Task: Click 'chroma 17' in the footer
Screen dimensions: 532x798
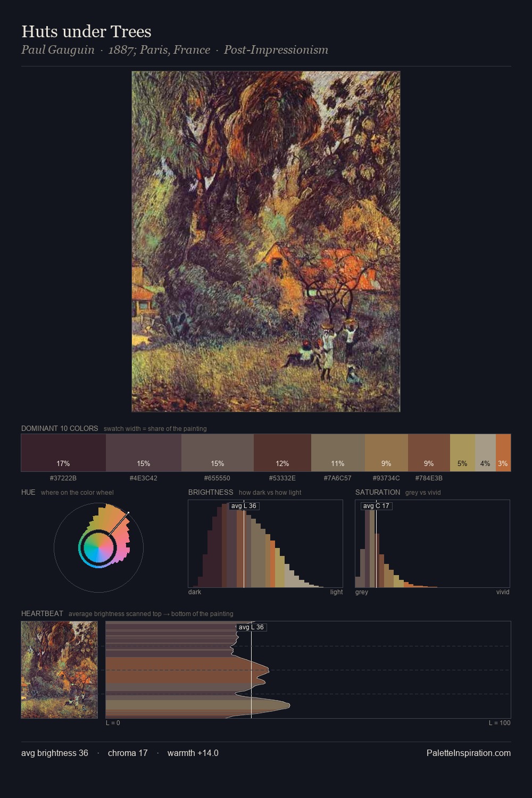Action: tap(128, 753)
